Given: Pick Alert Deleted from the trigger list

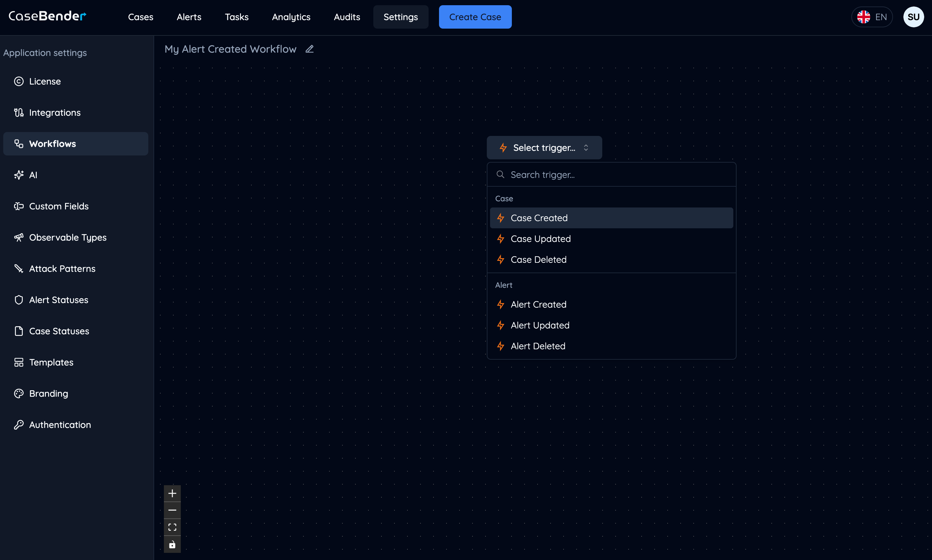Looking at the screenshot, I should [x=538, y=346].
